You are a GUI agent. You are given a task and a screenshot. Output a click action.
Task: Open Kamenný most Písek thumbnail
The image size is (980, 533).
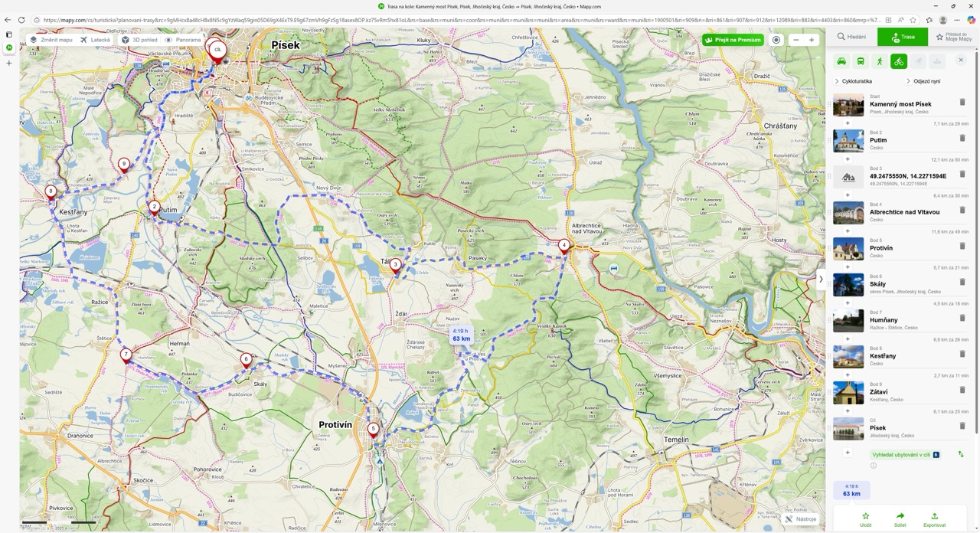click(848, 105)
